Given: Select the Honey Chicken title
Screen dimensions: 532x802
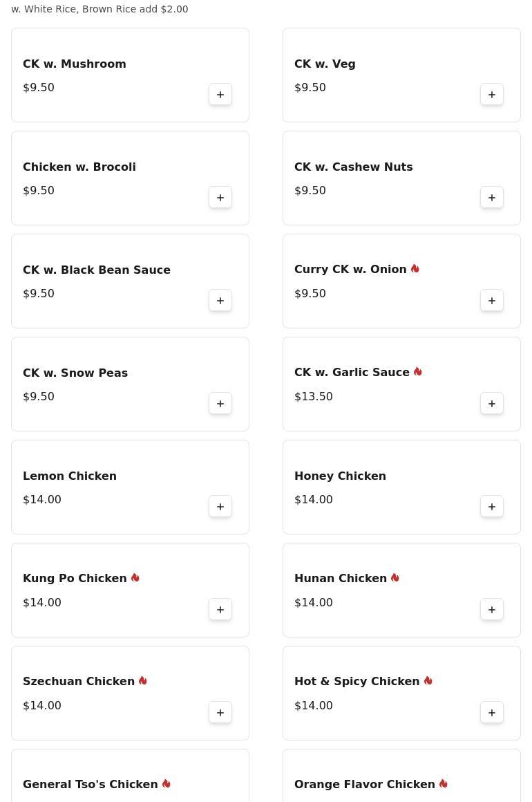Looking at the screenshot, I should coord(340,476).
